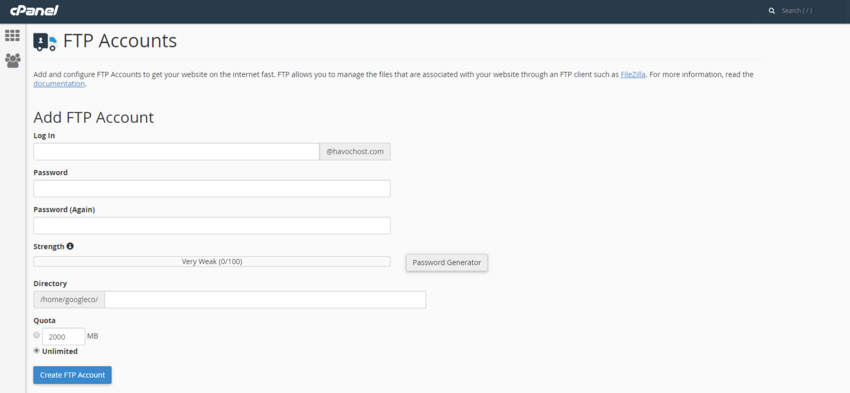850x393 pixels.
Task: Click the Log In input field
Action: click(176, 152)
